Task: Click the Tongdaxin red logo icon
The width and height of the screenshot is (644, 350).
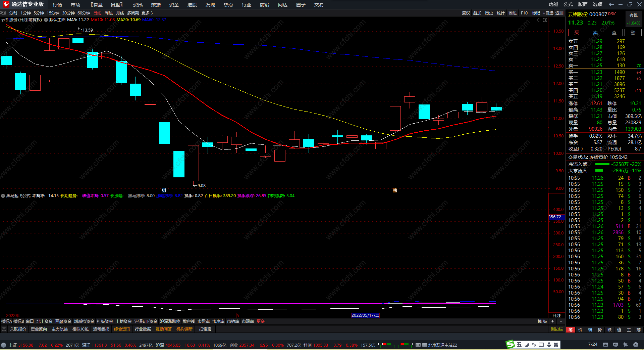Action: point(6,4)
